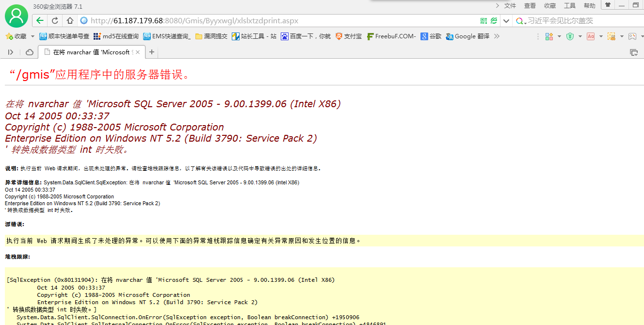644x325 pixels.
Task: Open the tab list restore icon at right
Action: [633, 52]
